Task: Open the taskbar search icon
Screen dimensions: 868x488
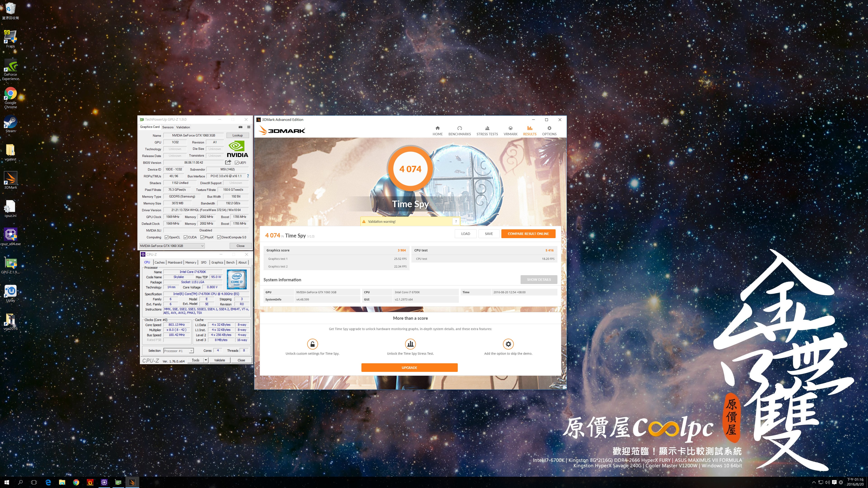Action: [x=20, y=482]
